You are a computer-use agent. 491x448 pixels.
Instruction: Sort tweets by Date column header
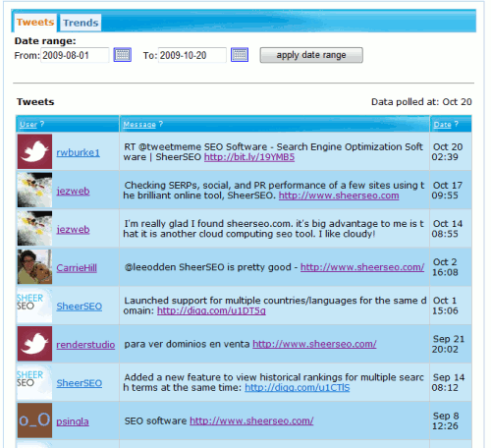(443, 125)
